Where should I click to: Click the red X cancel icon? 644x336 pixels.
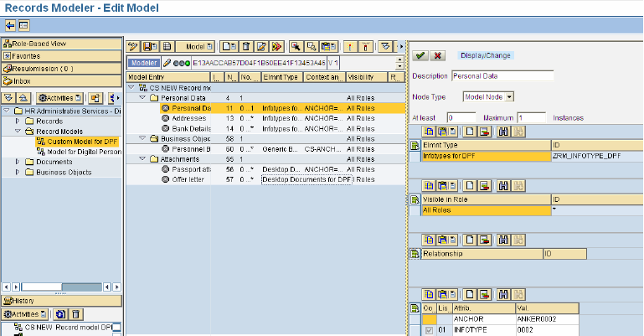pyautogui.click(x=437, y=55)
